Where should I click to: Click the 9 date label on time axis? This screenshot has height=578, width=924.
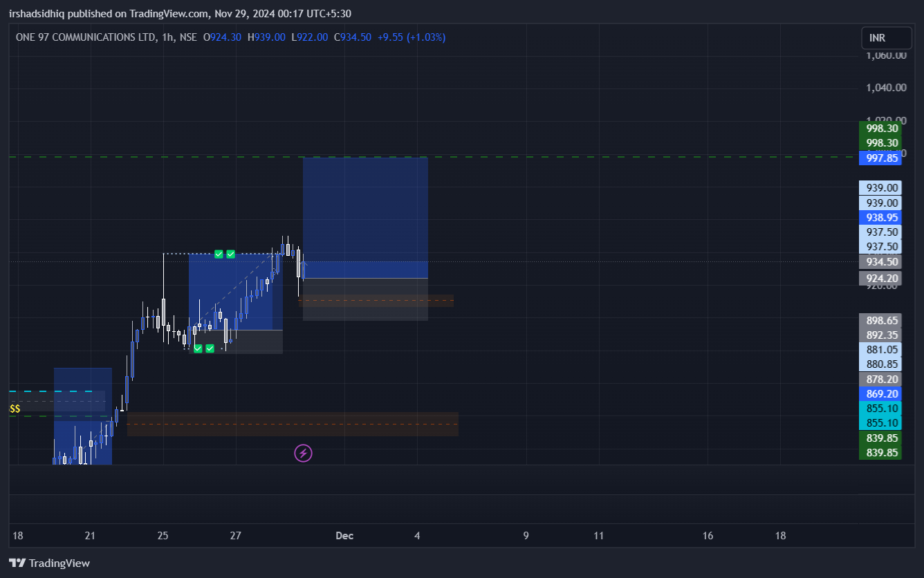(526, 536)
